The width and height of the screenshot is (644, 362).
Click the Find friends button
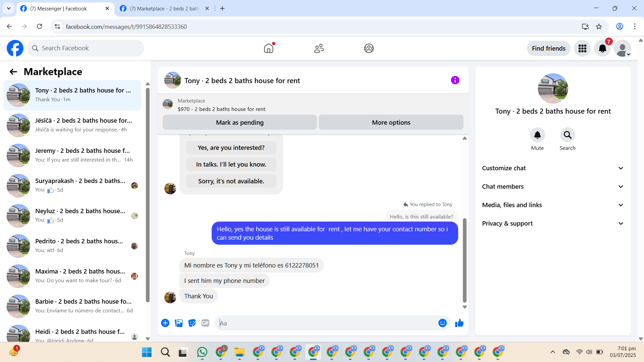[x=548, y=49]
